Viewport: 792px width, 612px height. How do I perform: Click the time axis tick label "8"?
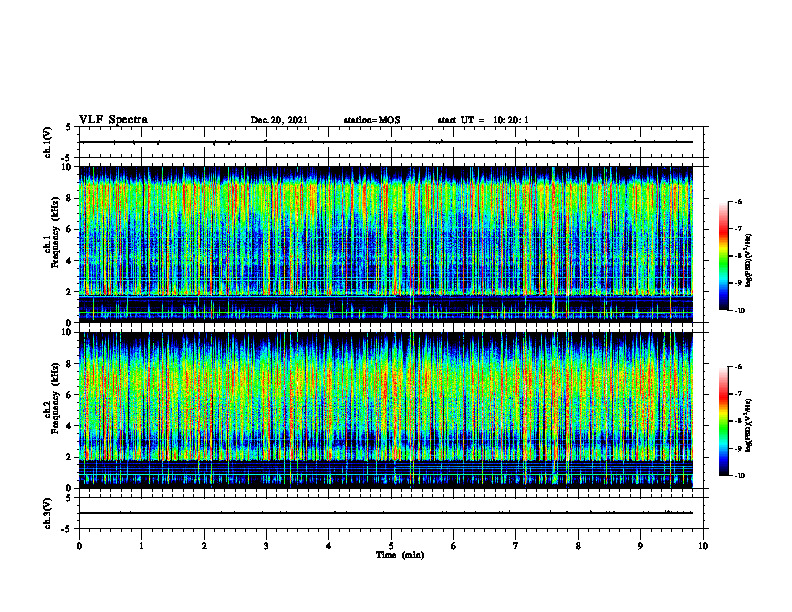pyautogui.click(x=578, y=546)
